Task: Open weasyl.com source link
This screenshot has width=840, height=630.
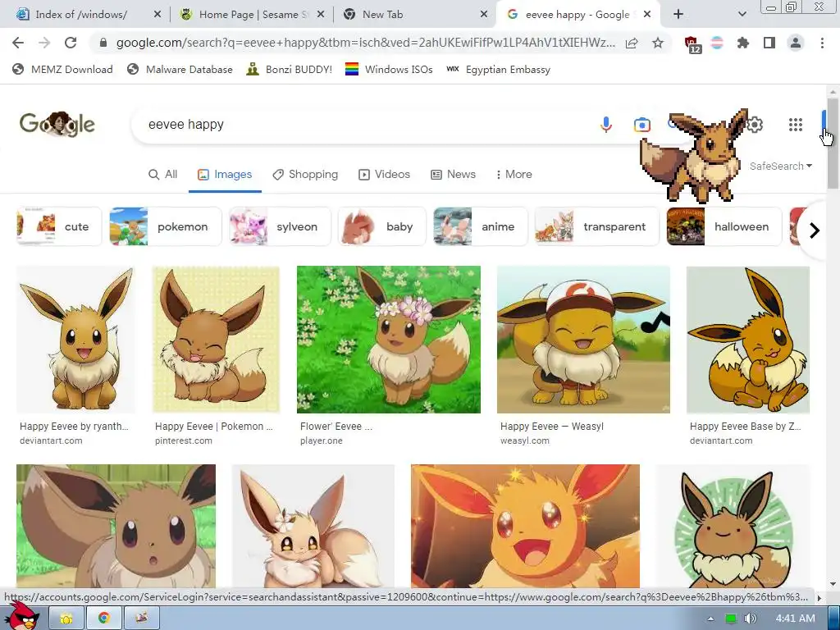Action: 524,441
